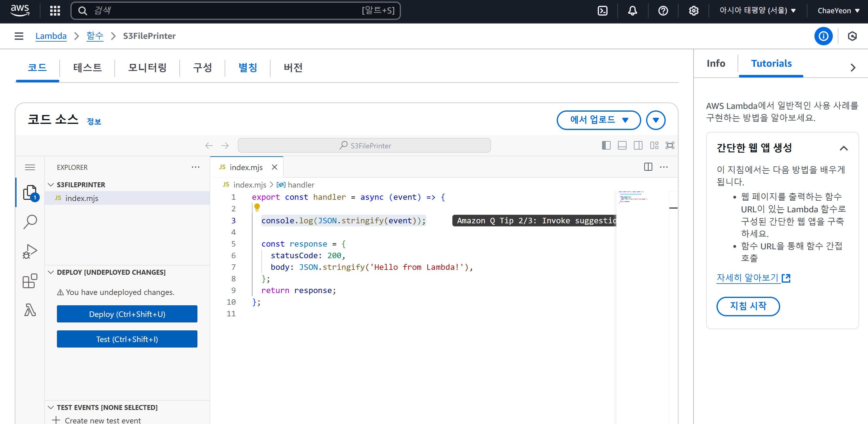
Task: Toggle bottom panel layout icon
Action: (x=622, y=146)
